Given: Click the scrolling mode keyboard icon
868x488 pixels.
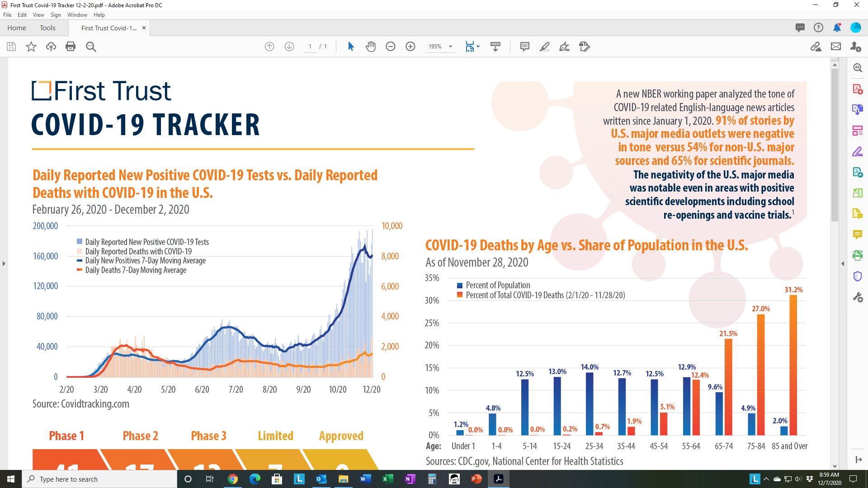Looking at the screenshot, I should click(x=495, y=47).
